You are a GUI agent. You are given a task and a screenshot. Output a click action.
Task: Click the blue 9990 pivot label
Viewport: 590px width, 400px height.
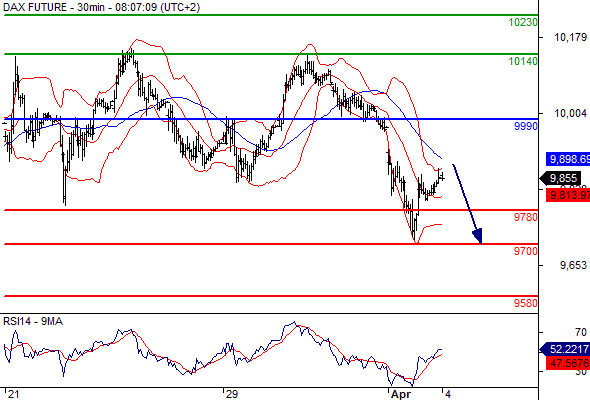pyautogui.click(x=526, y=126)
